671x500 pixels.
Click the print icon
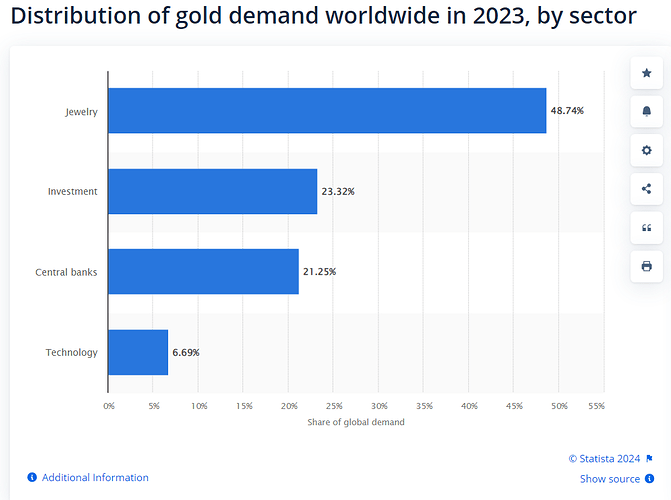(646, 266)
